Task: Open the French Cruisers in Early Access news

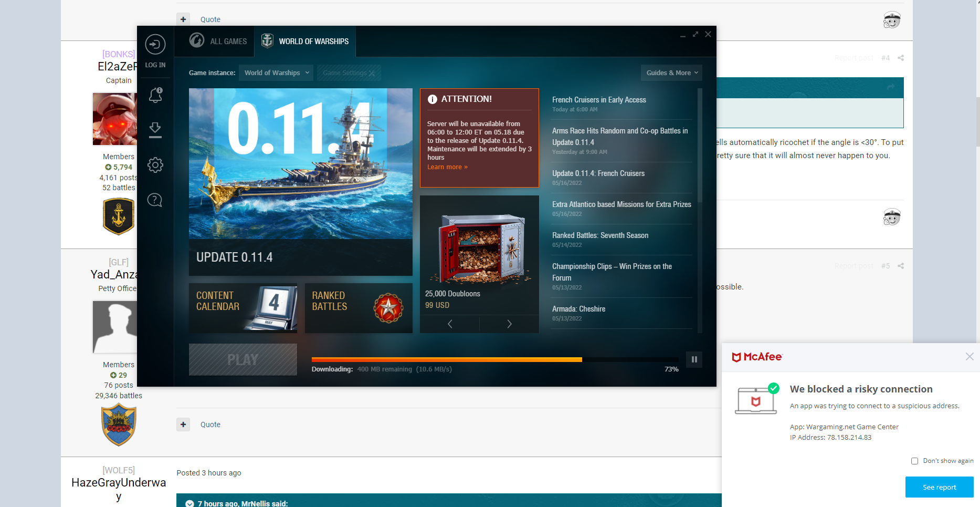Action: [x=599, y=100]
